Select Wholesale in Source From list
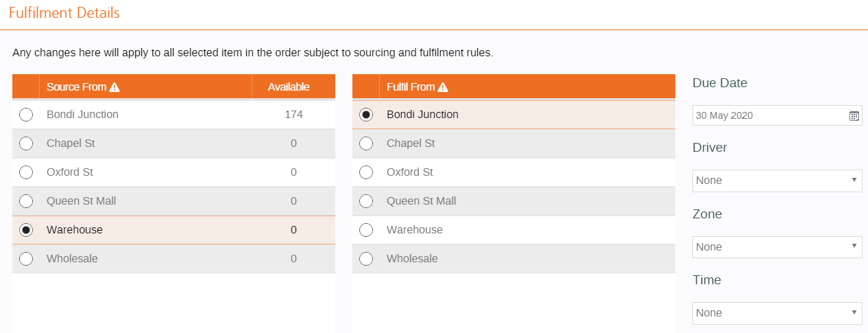This screenshot has width=868, height=333. 26,259
